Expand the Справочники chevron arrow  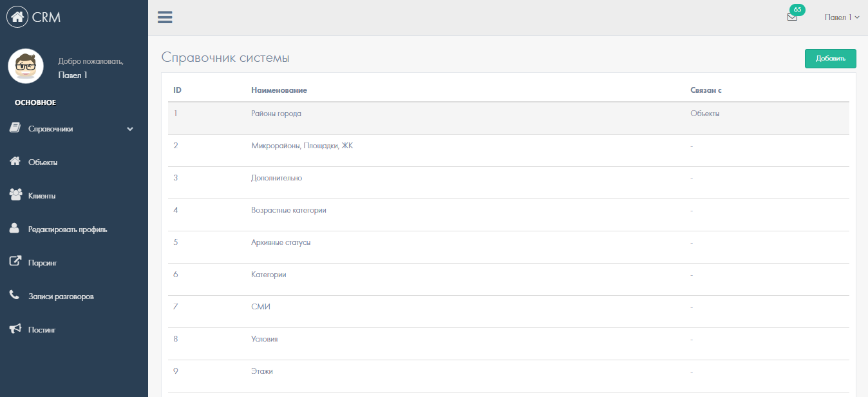point(130,129)
